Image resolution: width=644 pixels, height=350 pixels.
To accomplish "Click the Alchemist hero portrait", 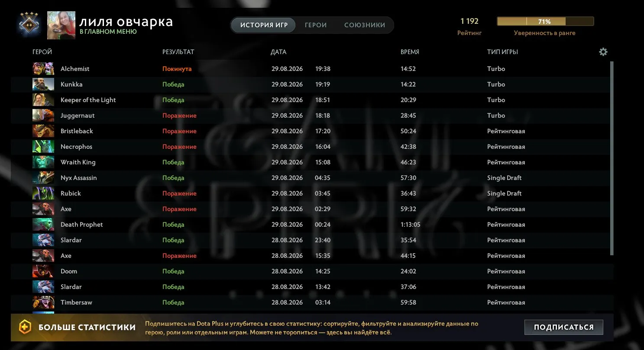I will 43,69.
